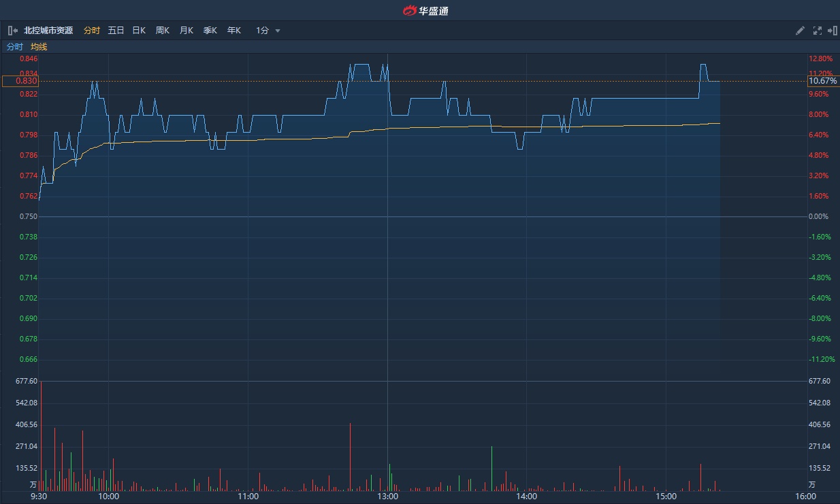Show the 季K quarterly chart
Viewport: 840px width, 504px height.
[x=210, y=31]
